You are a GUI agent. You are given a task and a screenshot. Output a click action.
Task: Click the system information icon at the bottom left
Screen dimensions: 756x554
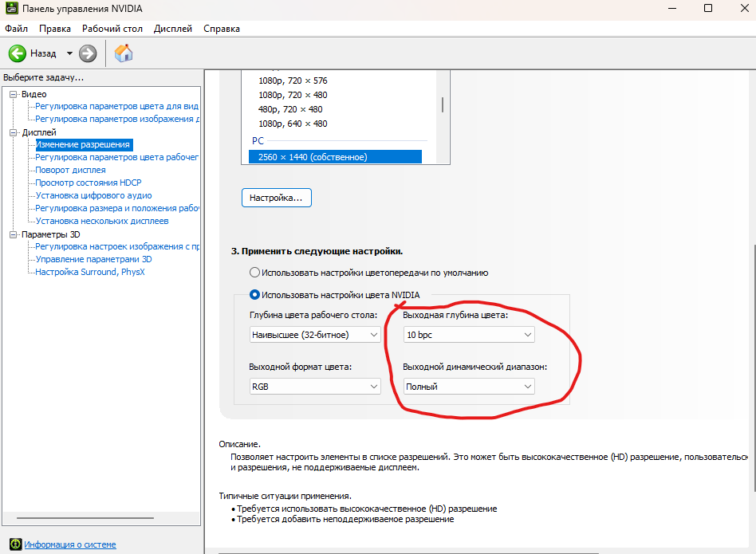tap(15, 544)
